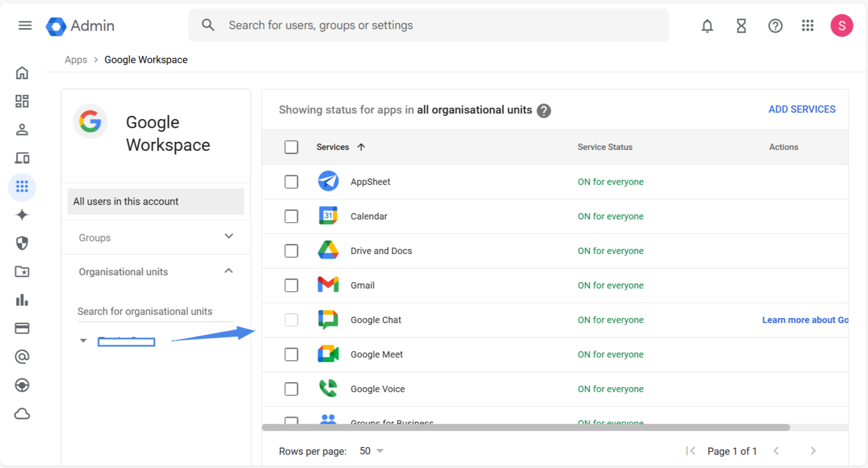Open the notifications bell

click(707, 25)
